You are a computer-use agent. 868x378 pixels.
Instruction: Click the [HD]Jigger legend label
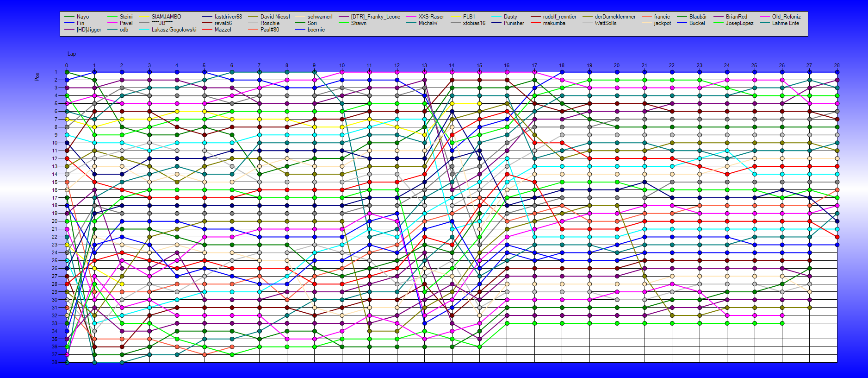(89, 30)
